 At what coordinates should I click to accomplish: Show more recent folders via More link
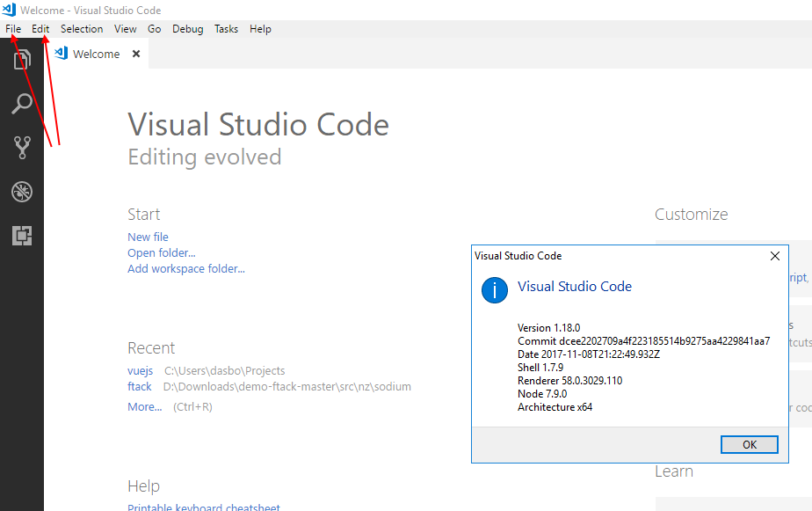pyautogui.click(x=143, y=406)
